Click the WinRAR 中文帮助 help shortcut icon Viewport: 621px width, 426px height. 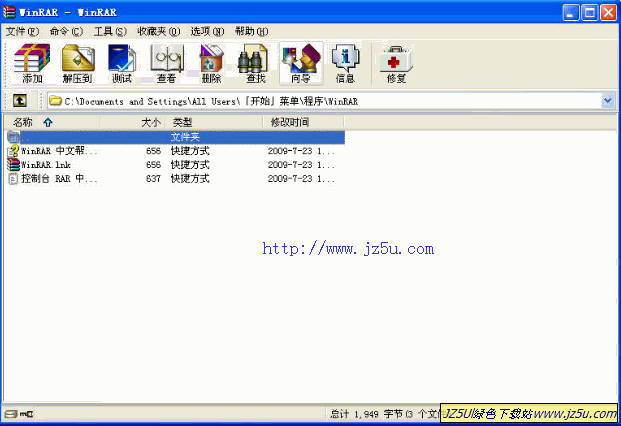[x=13, y=151]
